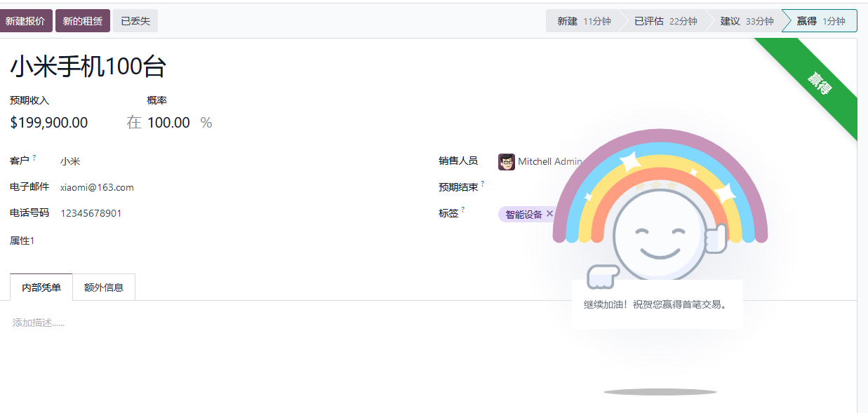
Task: Switch to the 内部凭单 tab
Action: point(41,287)
